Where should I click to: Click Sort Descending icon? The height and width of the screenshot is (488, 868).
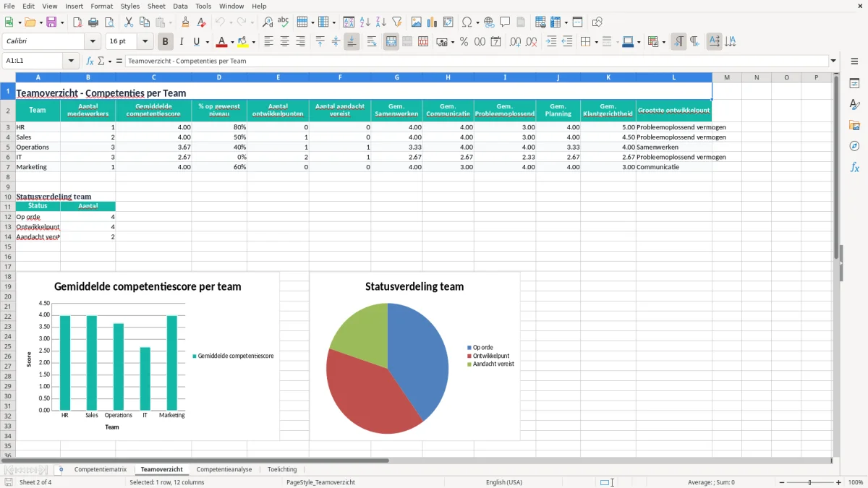click(381, 22)
